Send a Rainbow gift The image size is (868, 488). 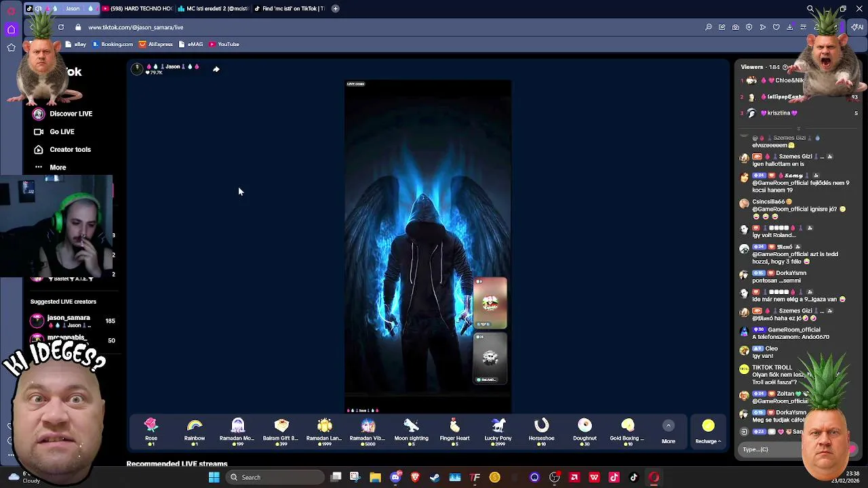(x=195, y=430)
